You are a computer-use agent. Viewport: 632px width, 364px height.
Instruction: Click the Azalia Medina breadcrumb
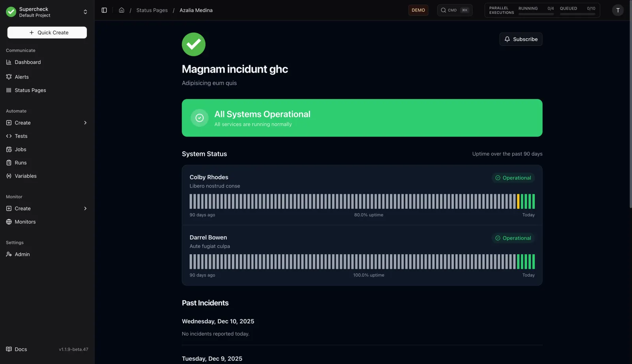tap(196, 10)
